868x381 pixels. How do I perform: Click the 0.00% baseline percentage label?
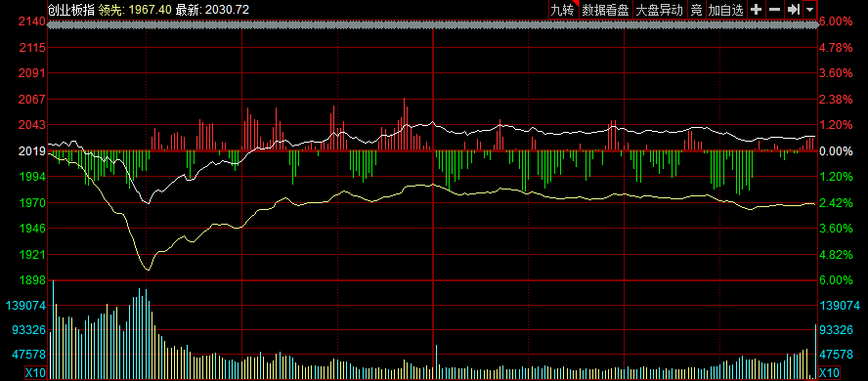click(x=836, y=151)
